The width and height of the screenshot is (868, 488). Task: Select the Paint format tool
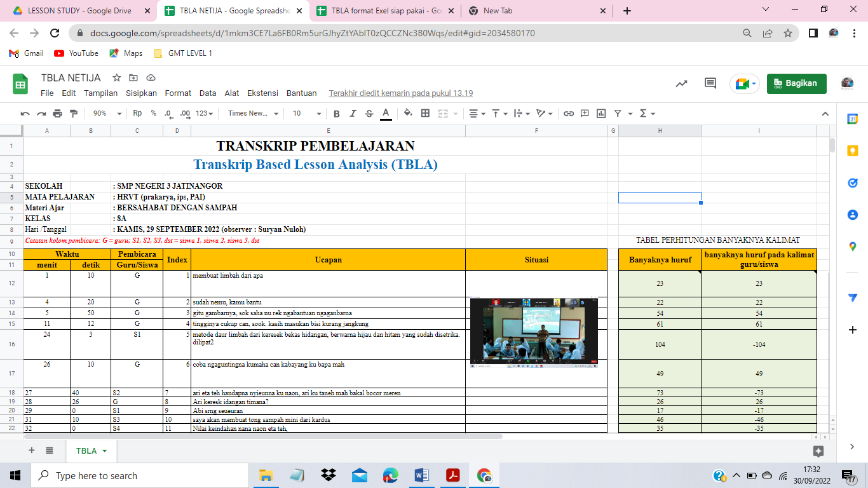pyautogui.click(x=73, y=113)
